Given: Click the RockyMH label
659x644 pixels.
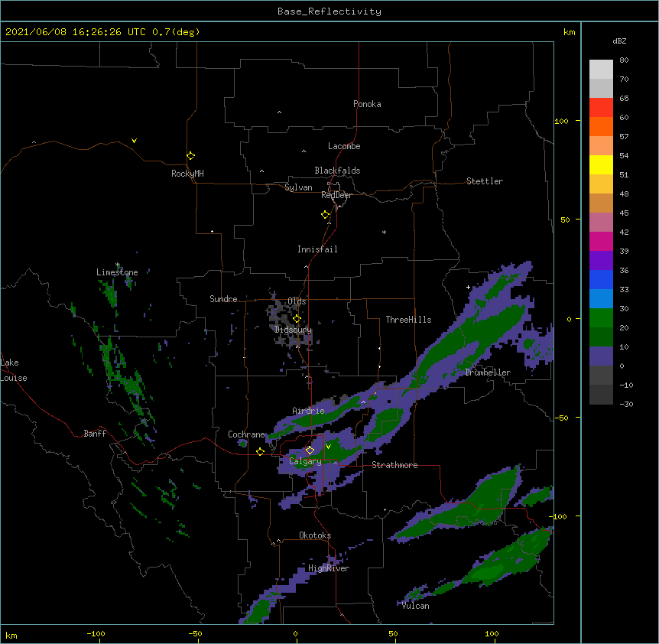Looking at the screenshot, I should click(187, 174).
